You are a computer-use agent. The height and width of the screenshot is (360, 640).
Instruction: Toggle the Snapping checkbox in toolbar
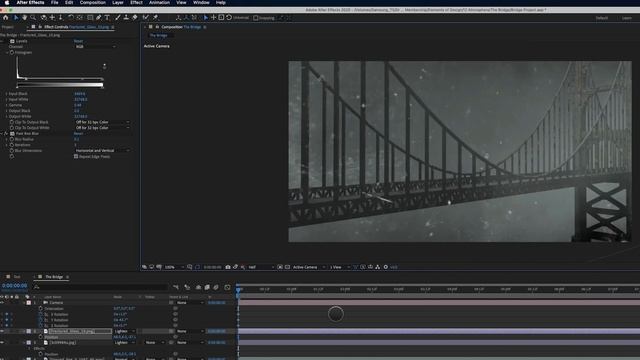click(x=256, y=18)
